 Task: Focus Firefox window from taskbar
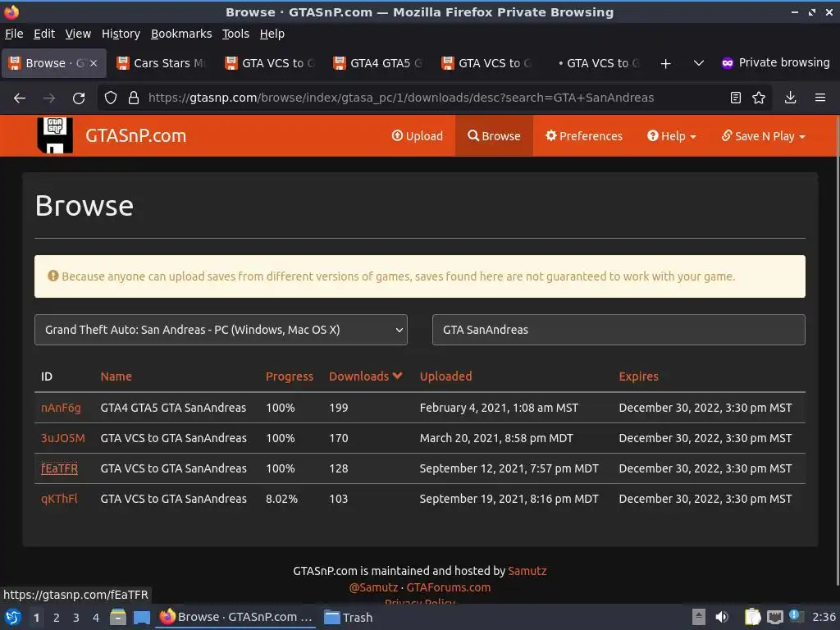point(236,618)
